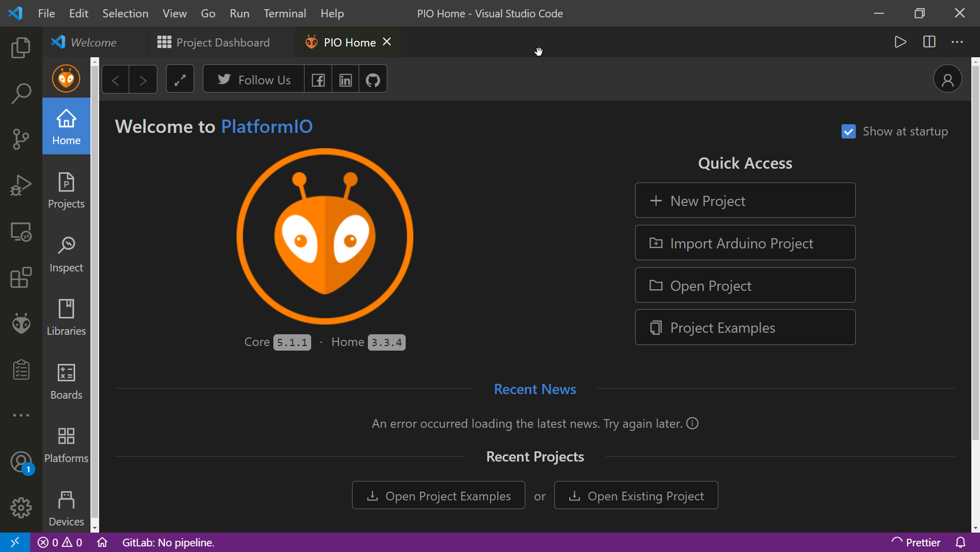Image resolution: width=980 pixels, height=552 pixels.
Task: Open the clipboard checklist activity bar icon
Action: 21,370
